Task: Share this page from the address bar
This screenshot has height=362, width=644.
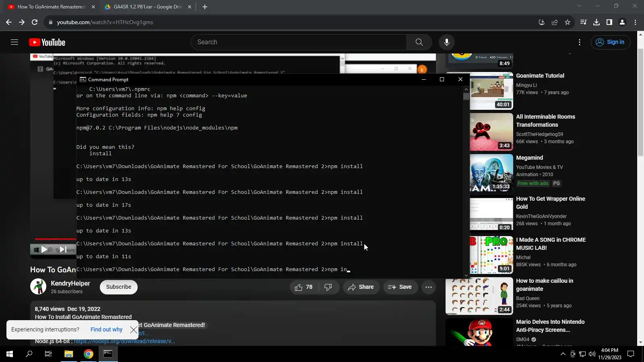Action: 555,22
